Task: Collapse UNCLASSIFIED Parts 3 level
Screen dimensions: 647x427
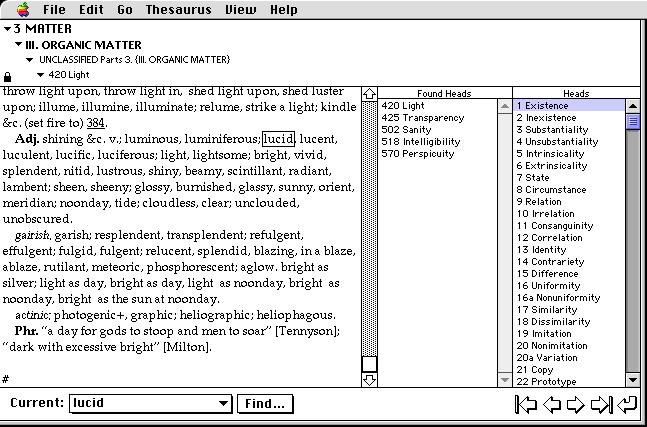Action: coord(29,60)
